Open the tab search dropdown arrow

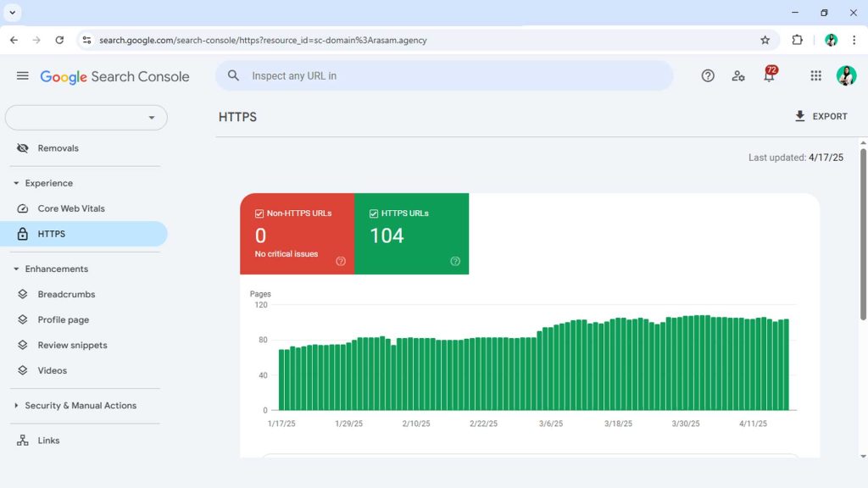(12, 12)
